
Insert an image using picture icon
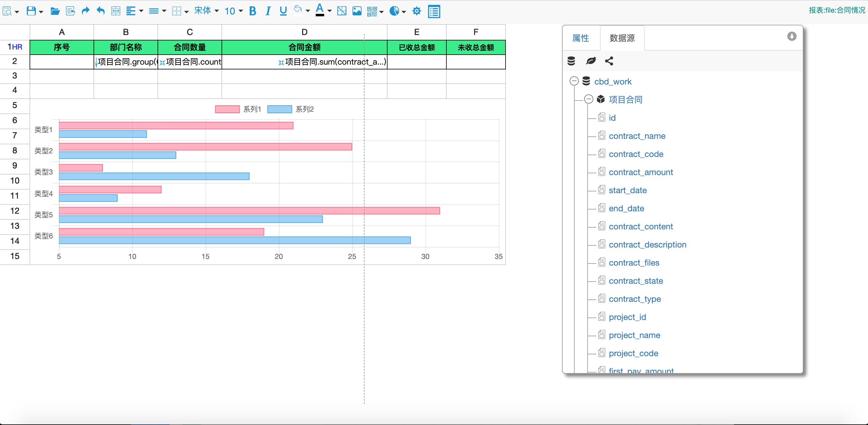click(357, 11)
